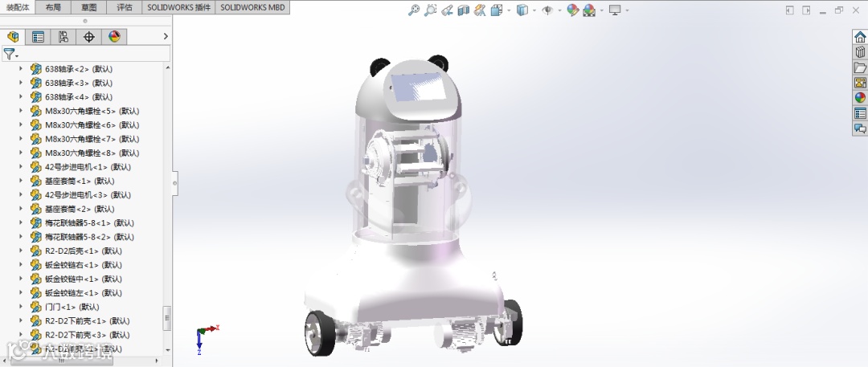Open the SOLIDWORKS 插件 tab
The width and height of the screenshot is (868, 367).
point(178,7)
